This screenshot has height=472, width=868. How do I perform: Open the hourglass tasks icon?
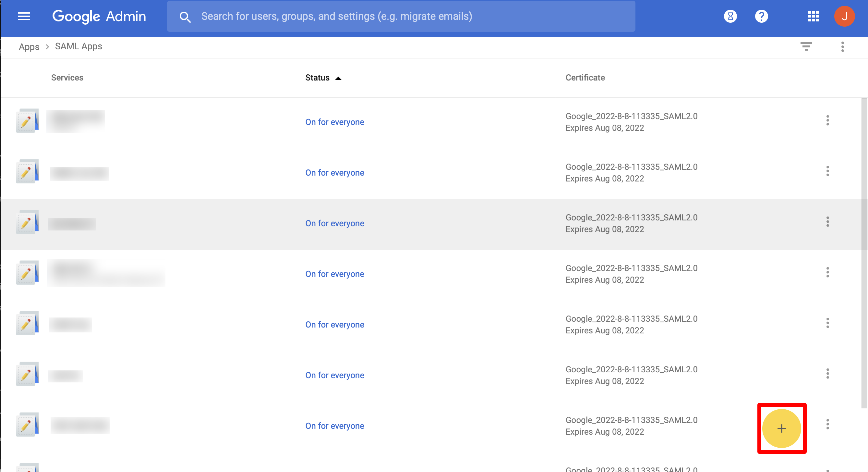(730, 16)
